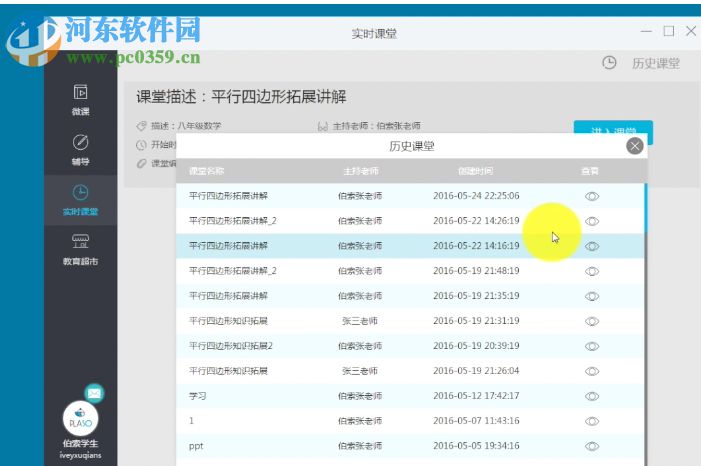Open the 教育超市 store section
Screen dimensions: 701x466
[x=80, y=250]
